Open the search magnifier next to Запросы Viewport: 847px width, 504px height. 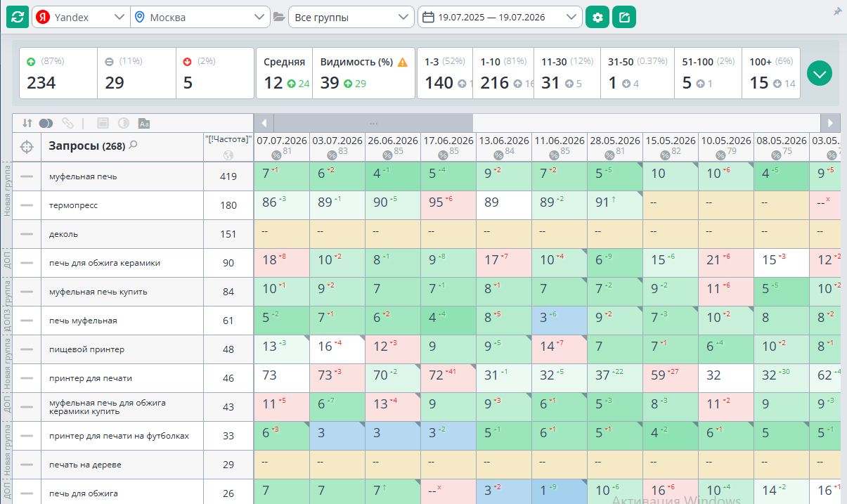click(133, 146)
